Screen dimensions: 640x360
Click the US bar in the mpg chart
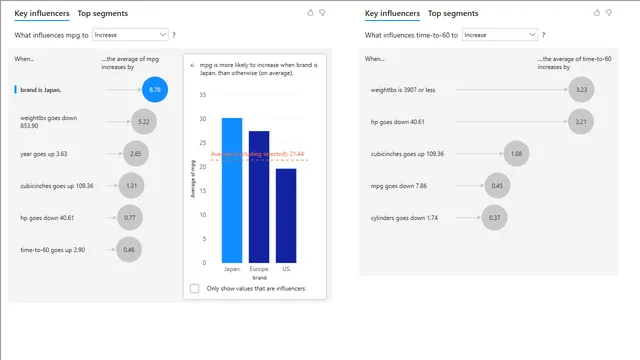pos(286,216)
